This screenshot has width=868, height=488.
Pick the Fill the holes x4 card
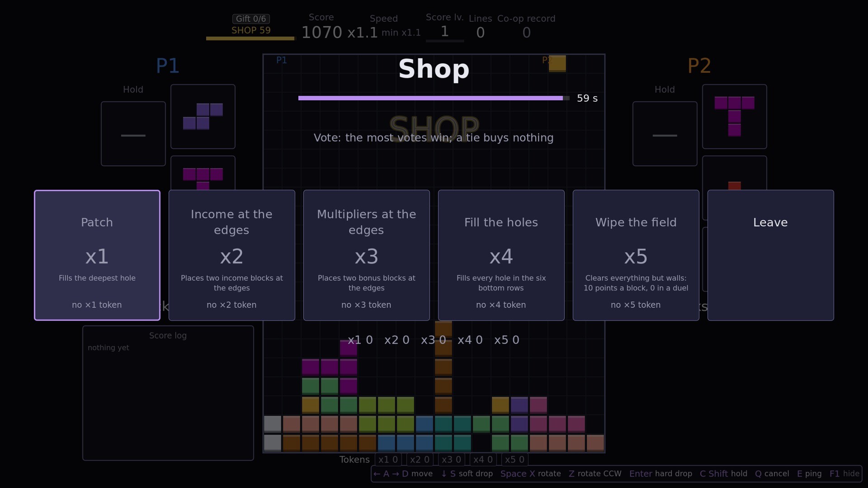click(x=501, y=255)
